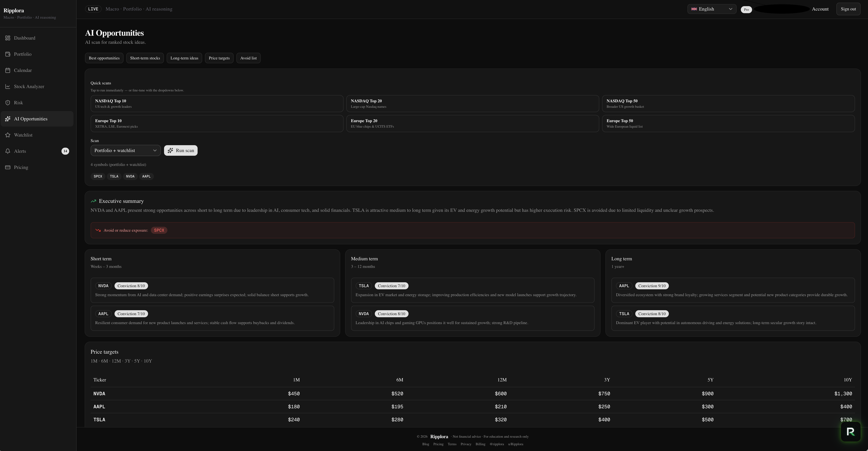Image resolution: width=868 pixels, height=451 pixels.
Task: Click the 5Y column header in price table
Action: point(710,380)
